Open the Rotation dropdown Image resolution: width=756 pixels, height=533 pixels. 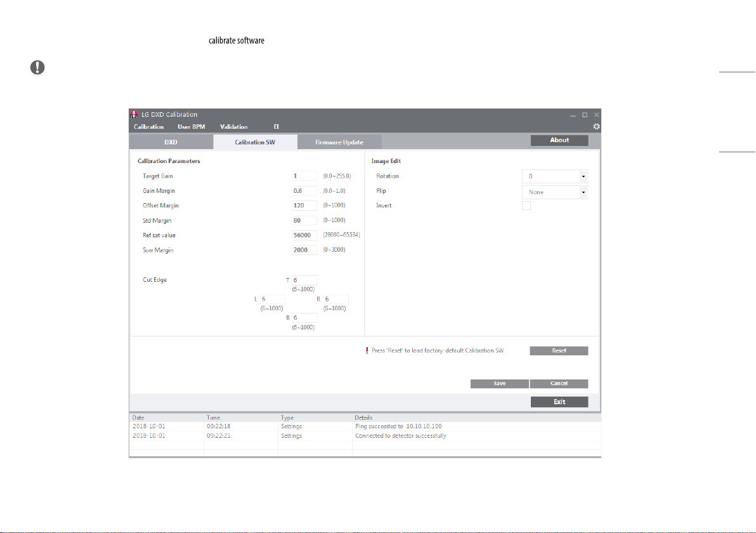(555, 176)
